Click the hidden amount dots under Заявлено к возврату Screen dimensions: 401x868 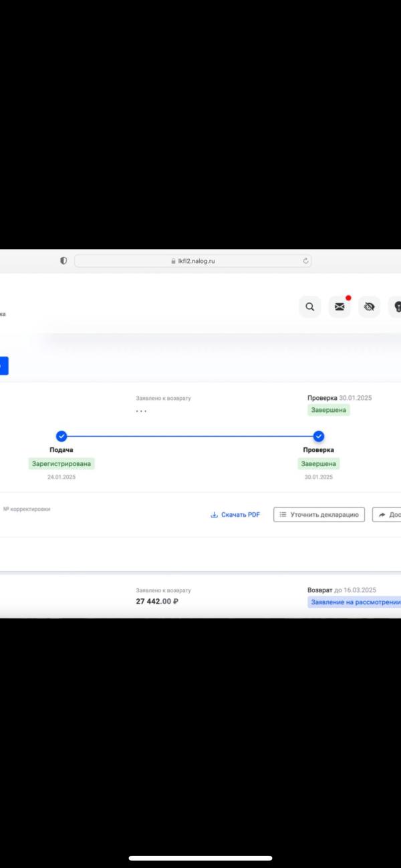click(x=141, y=411)
